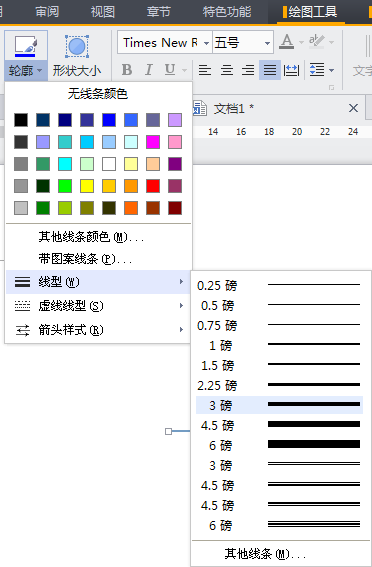Screen dimensions: 372x567
Task: Open 其他线条(M)... dialog
Action: (279, 554)
